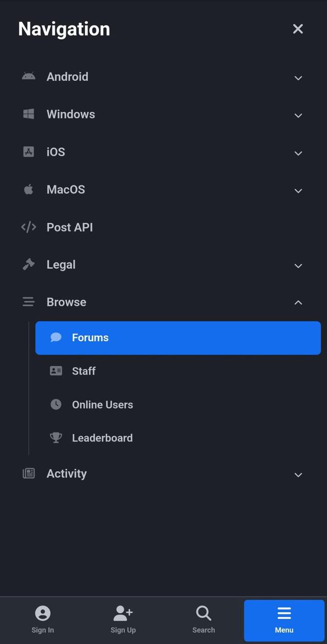This screenshot has height=644, width=327.
Task: Click the Sign Up button
Action: 123,620
